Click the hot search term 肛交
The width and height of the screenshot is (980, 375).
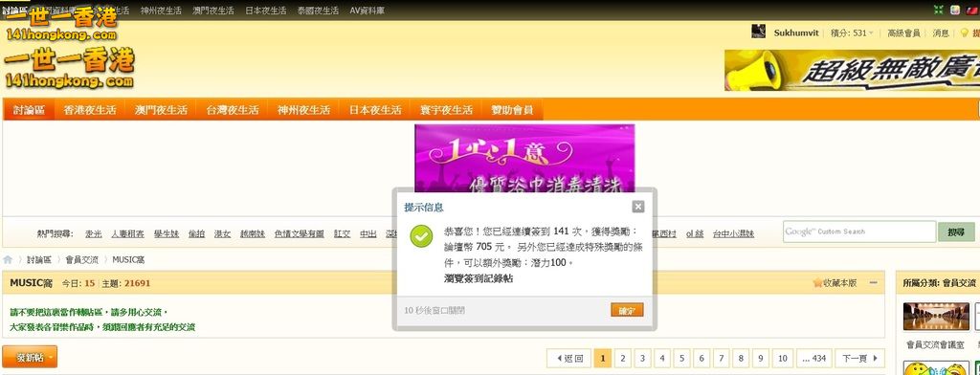(x=342, y=233)
